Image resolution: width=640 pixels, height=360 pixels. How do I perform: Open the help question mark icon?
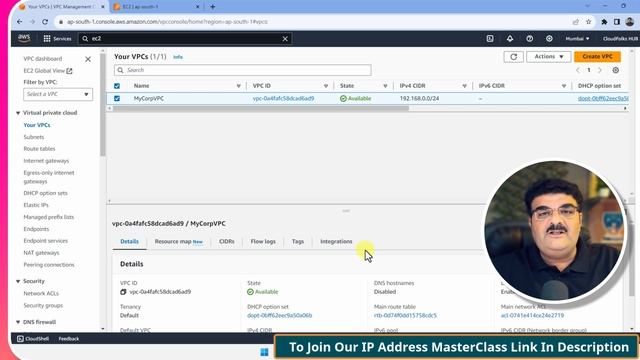[529, 38]
